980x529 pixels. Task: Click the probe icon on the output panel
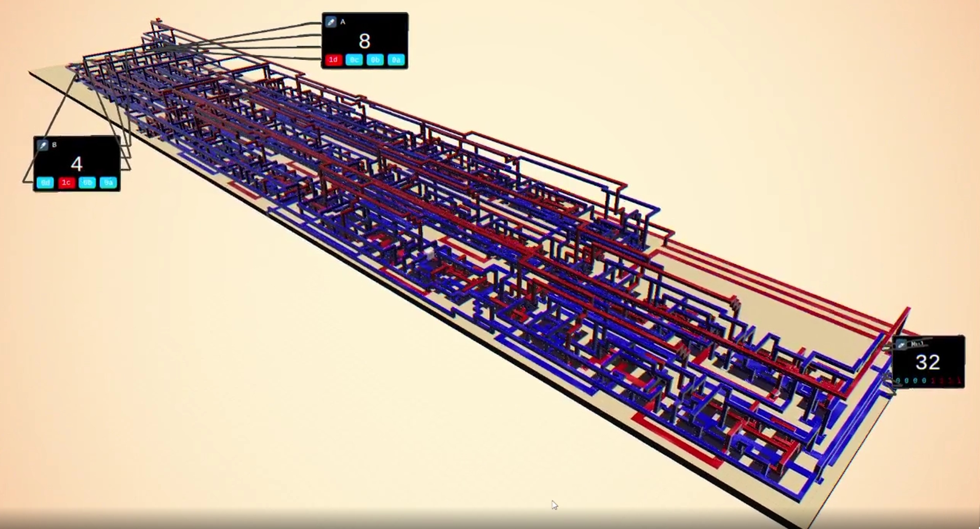click(901, 345)
